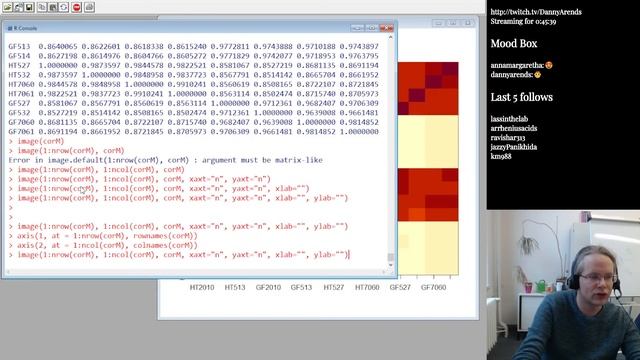This screenshot has width=640, height=360.
Task: Close the R Console window
Action: click(x=386, y=28)
